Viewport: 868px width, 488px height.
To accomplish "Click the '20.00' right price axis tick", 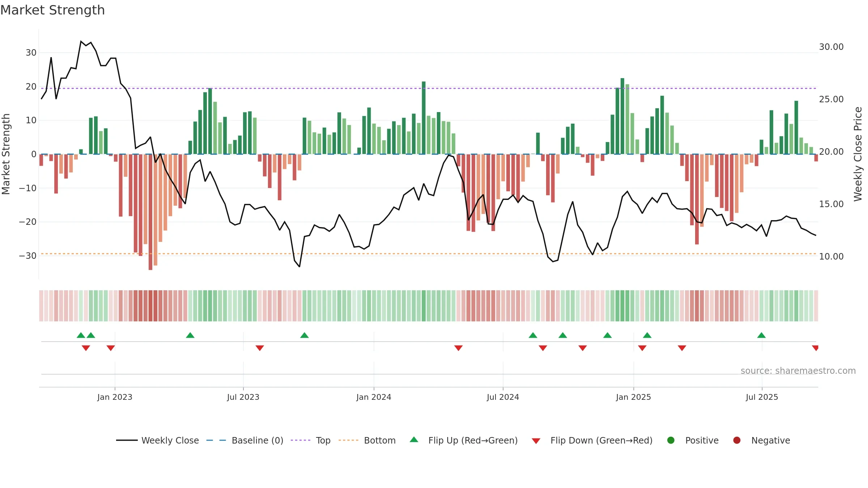I will point(831,152).
